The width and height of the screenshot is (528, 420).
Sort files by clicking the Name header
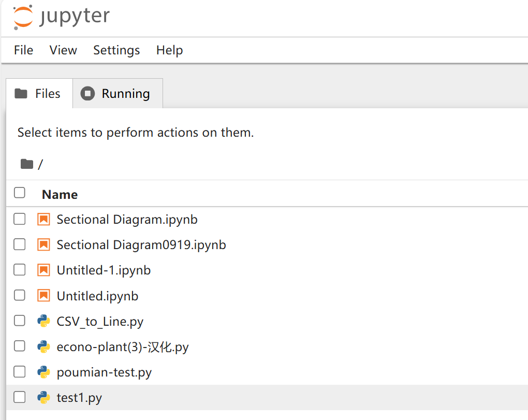59,194
